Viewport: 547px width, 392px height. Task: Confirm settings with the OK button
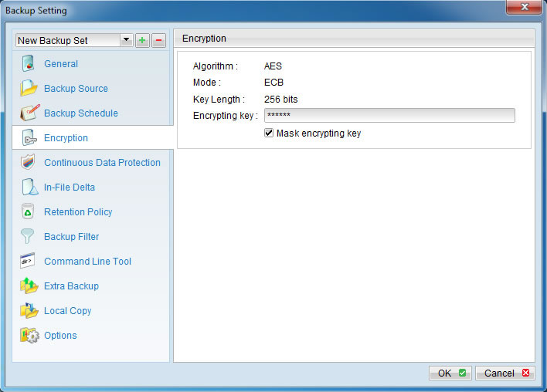click(450, 373)
